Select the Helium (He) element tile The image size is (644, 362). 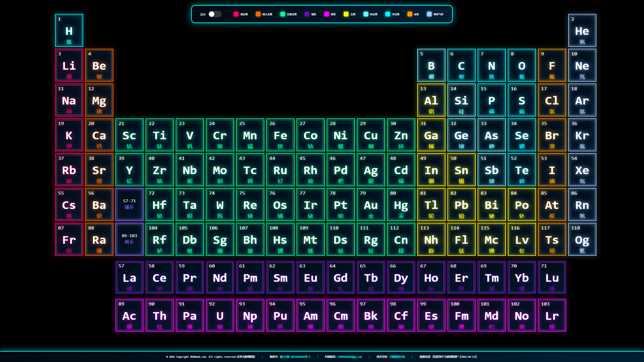coord(582,31)
